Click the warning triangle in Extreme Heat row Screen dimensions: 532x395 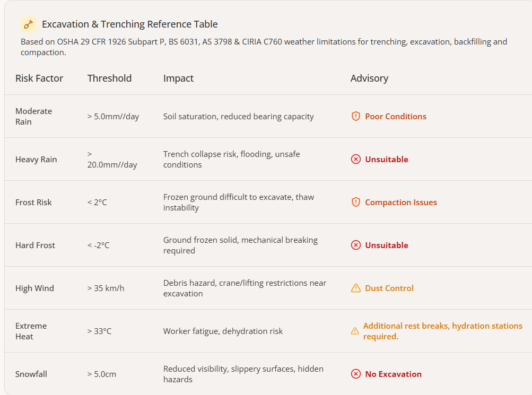point(355,331)
